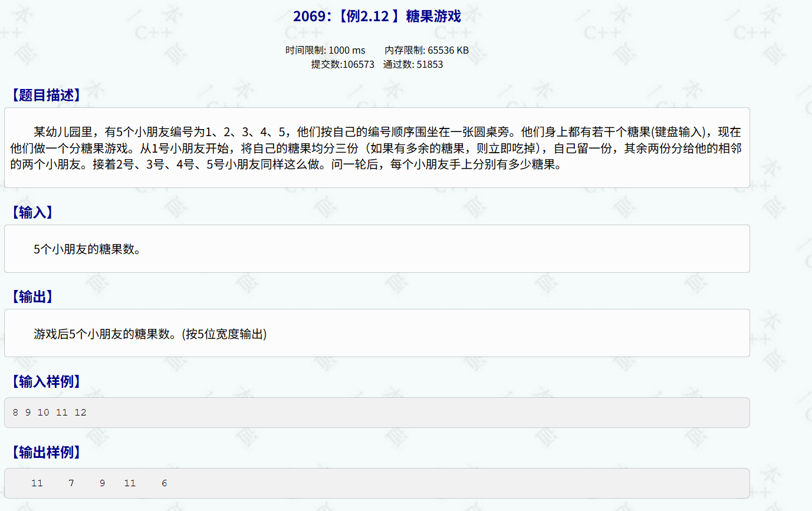This screenshot has height=511, width=812.
Task: Click the submission count 提交数:106573
Action: (343, 64)
